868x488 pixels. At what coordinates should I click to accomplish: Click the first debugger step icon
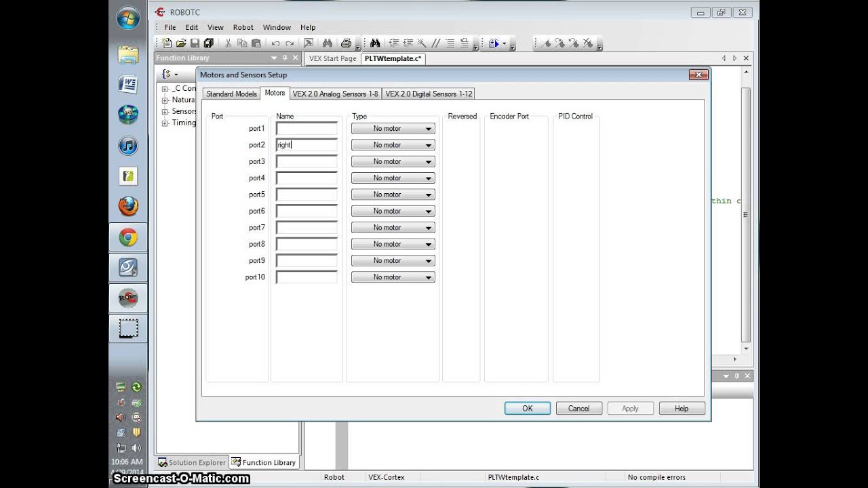coord(547,43)
